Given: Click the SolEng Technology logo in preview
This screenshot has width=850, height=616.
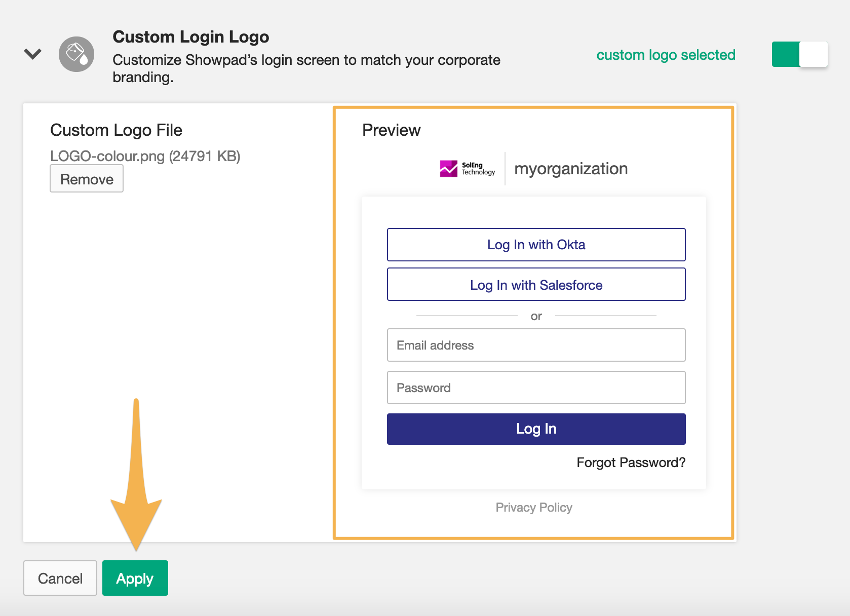Looking at the screenshot, I should (468, 169).
